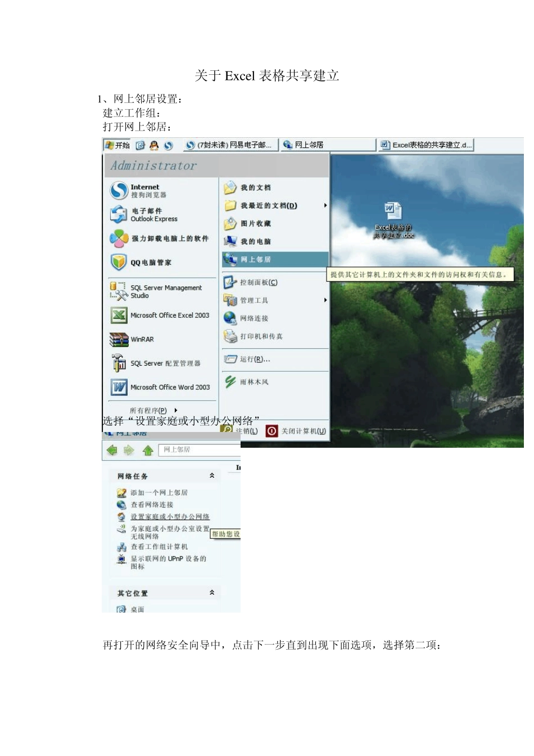Expand 我最近的文档 submenu arrow
This screenshot has height=756, width=534.
[x=325, y=205]
